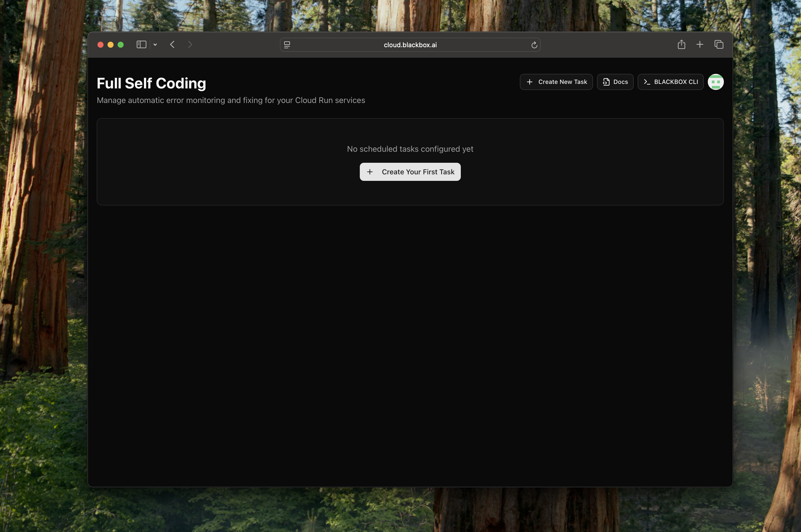Click the Safari sidebar toggle icon

tap(141, 44)
